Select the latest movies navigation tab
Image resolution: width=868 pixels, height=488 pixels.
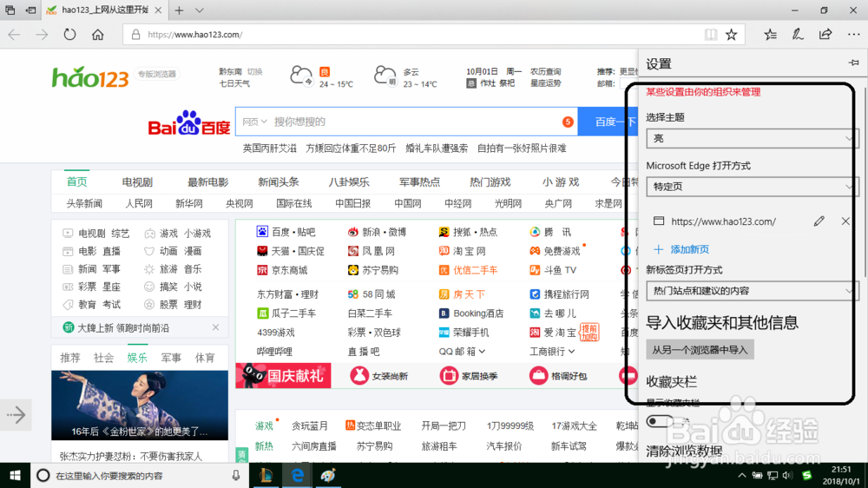(x=207, y=181)
